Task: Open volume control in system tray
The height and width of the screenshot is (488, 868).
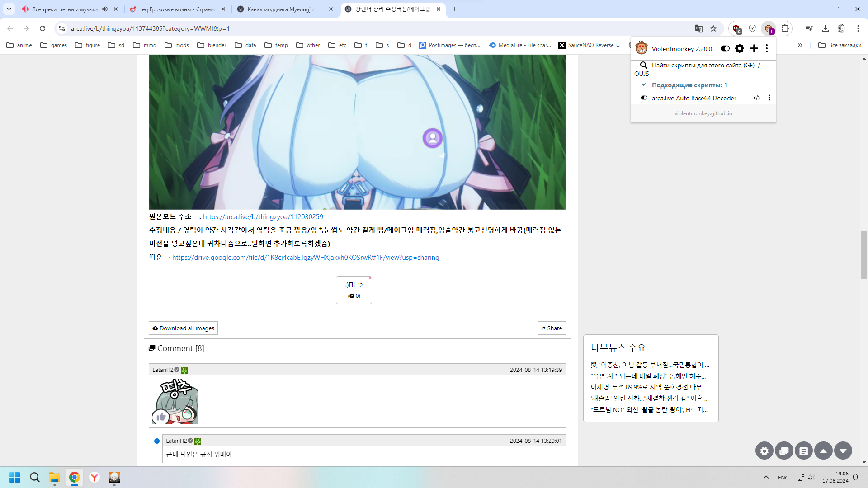Action: tap(811, 477)
